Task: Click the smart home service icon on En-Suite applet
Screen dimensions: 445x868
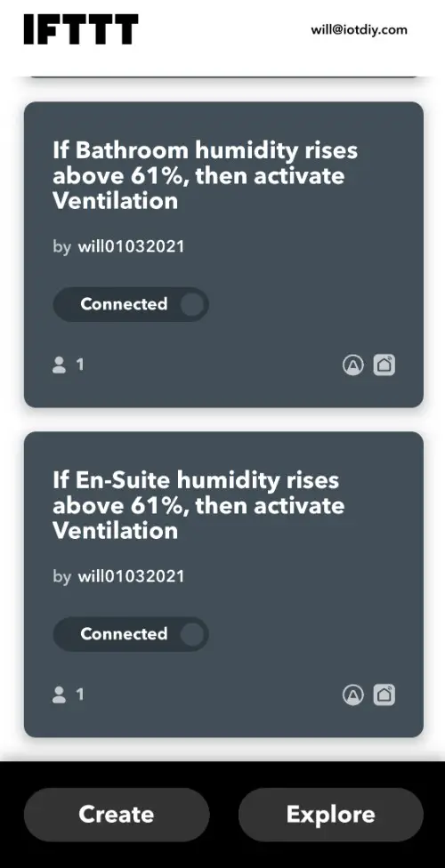Action: point(384,695)
